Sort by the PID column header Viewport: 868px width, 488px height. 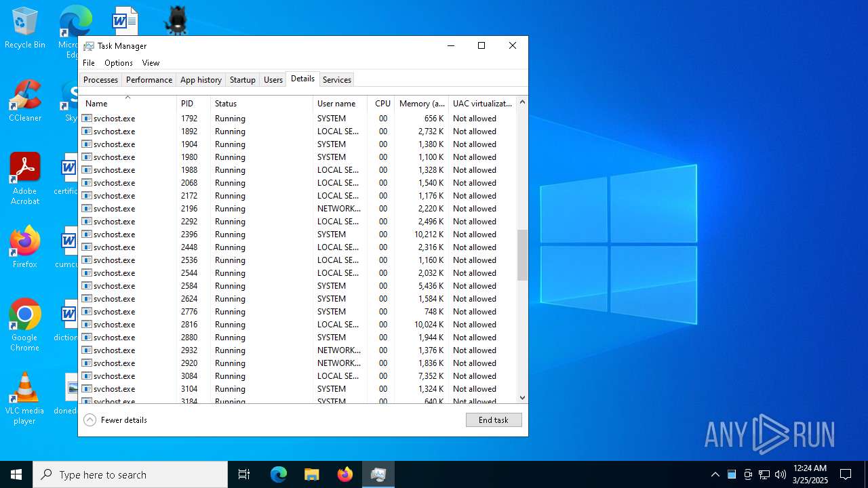(193, 104)
